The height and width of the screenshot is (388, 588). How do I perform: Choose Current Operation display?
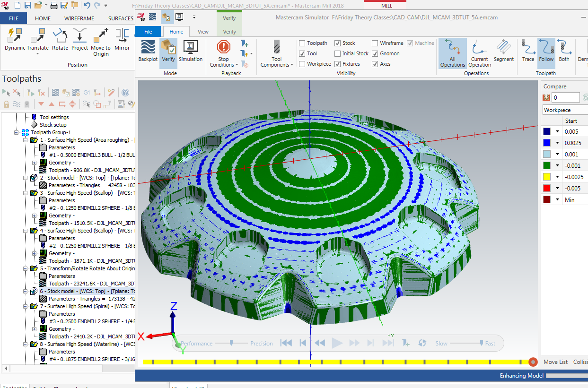[480, 53]
